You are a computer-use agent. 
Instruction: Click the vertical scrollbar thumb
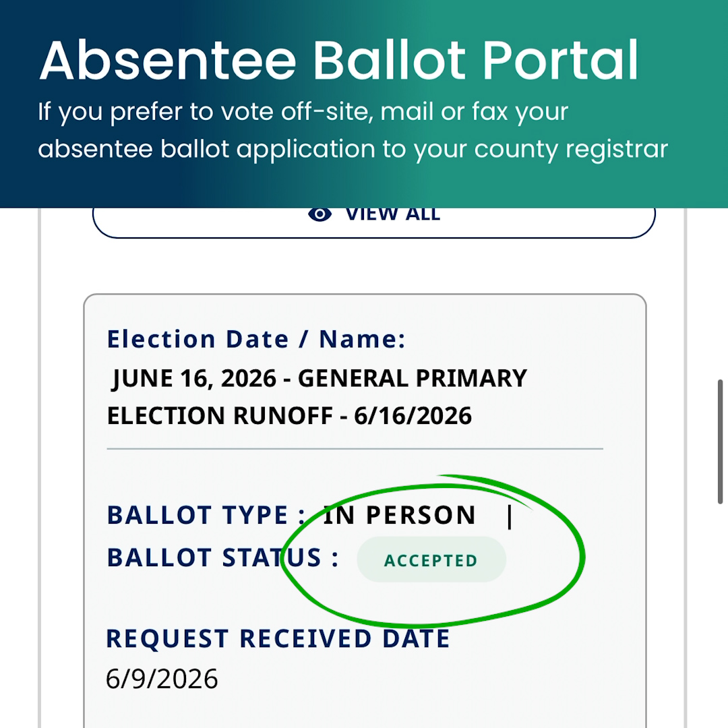(x=720, y=442)
